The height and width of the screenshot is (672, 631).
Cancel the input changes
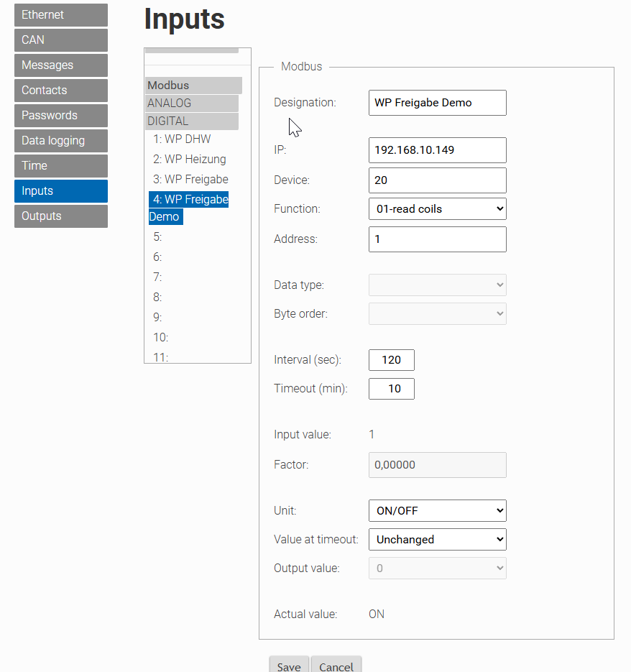tap(336, 665)
